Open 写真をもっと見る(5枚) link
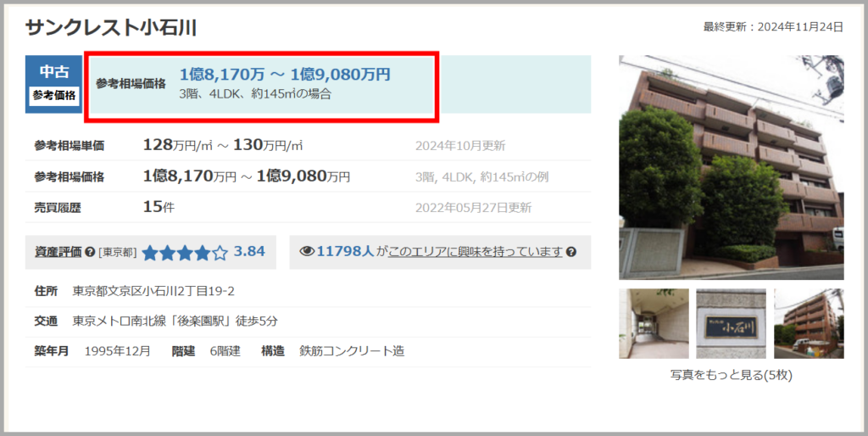Viewport: 868px width, 436px height. (731, 375)
